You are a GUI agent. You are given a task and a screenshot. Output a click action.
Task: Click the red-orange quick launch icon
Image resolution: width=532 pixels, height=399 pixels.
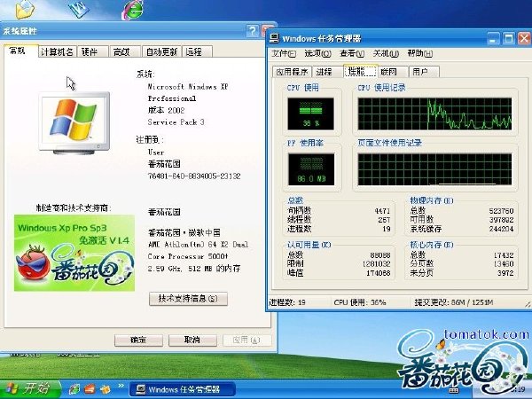click(x=90, y=389)
